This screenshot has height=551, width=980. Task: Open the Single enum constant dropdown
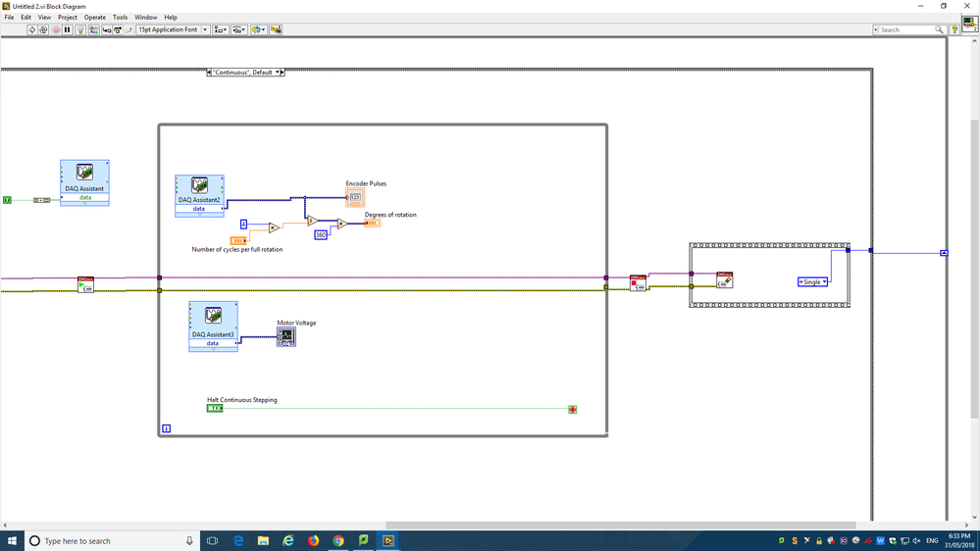pyautogui.click(x=812, y=281)
